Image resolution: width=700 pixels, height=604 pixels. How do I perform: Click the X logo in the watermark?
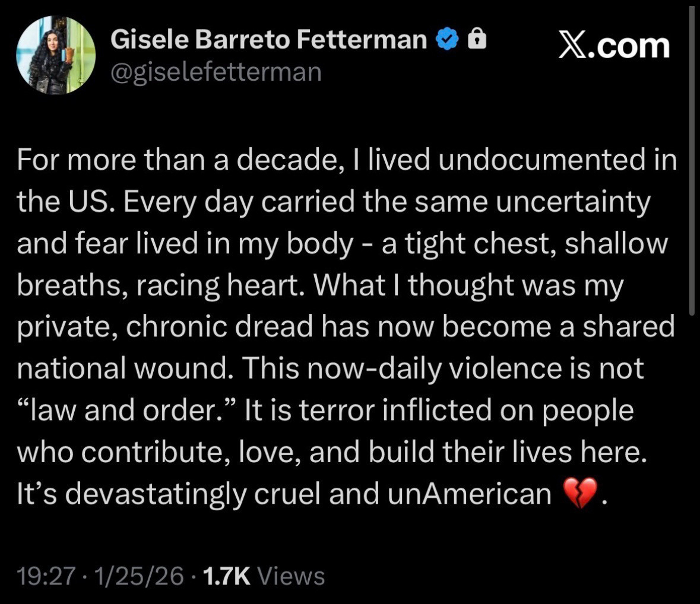point(574,46)
